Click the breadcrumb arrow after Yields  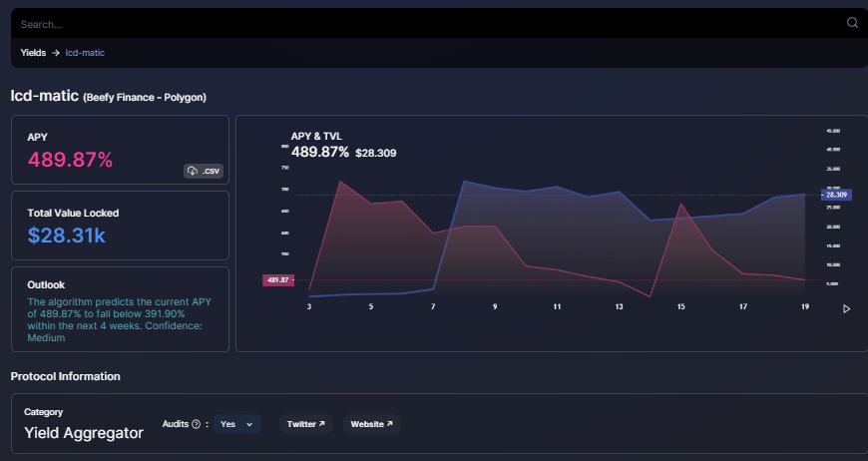pos(56,53)
